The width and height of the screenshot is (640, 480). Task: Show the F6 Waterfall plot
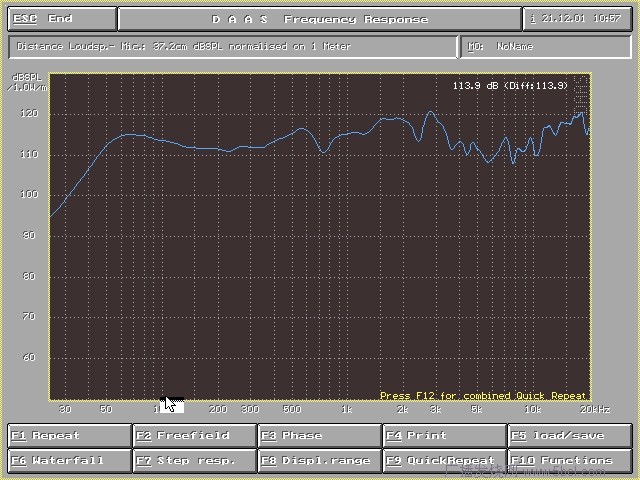(70, 461)
